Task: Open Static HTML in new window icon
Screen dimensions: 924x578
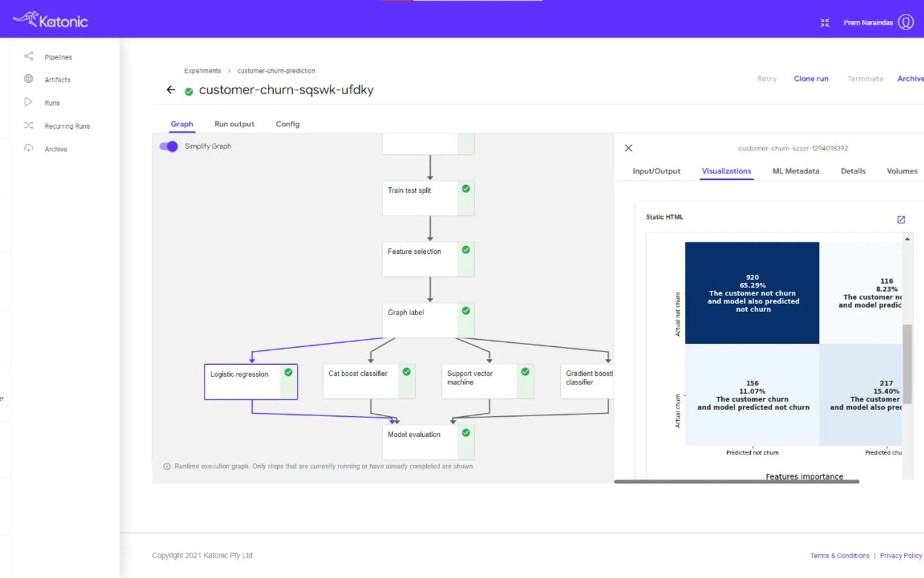Action: 901,220
